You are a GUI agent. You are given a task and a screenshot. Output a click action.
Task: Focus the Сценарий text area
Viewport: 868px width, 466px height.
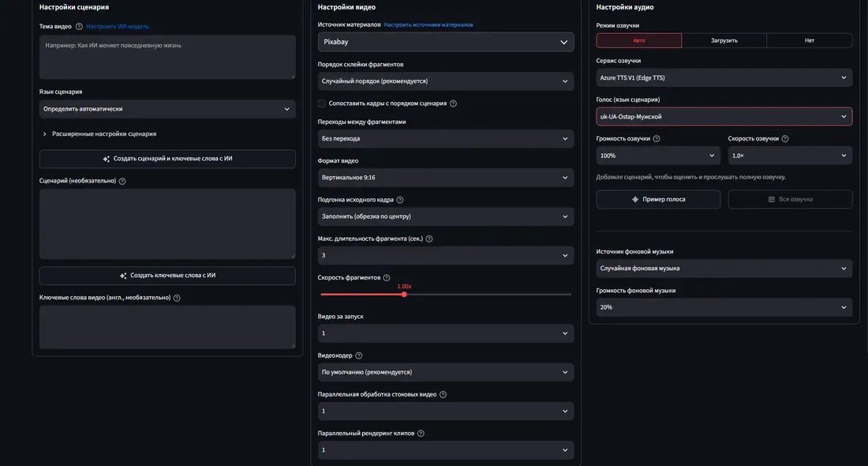167,224
